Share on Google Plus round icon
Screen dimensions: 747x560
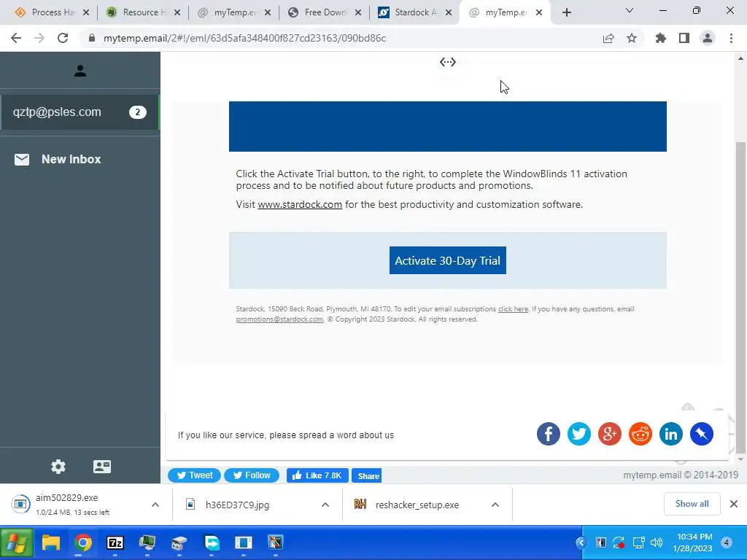coord(609,434)
